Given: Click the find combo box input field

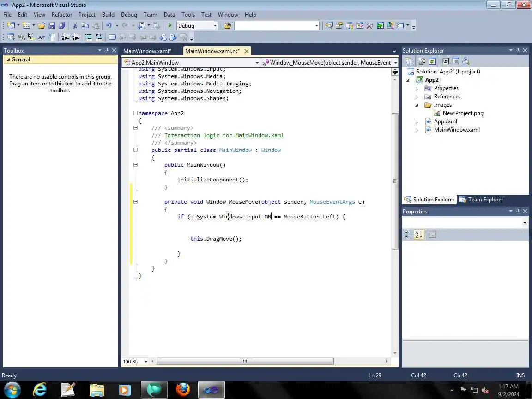Looking at the screenshot, I should (274, 25).
